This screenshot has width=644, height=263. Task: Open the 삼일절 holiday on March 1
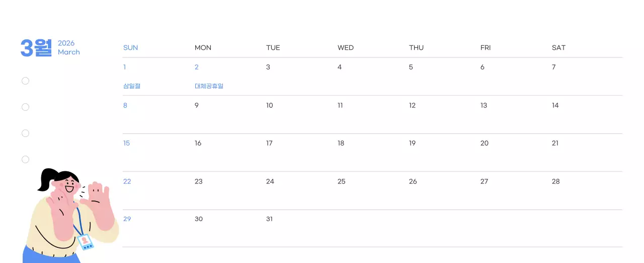[x=132, y=86]
